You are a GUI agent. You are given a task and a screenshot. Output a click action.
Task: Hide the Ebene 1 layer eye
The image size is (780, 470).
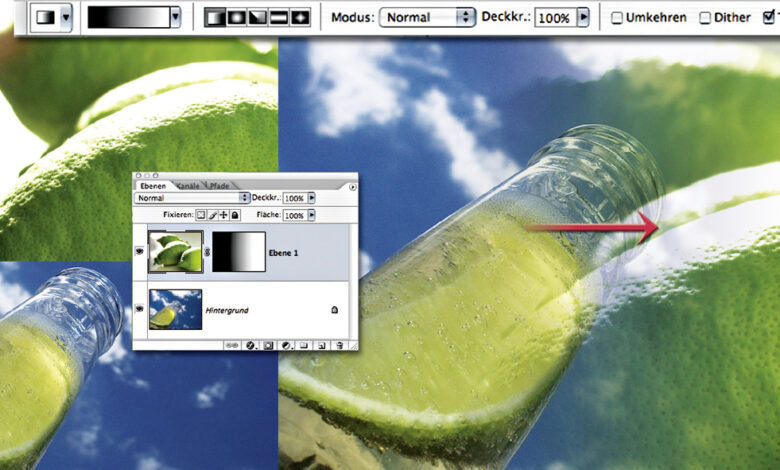[139, 252]
